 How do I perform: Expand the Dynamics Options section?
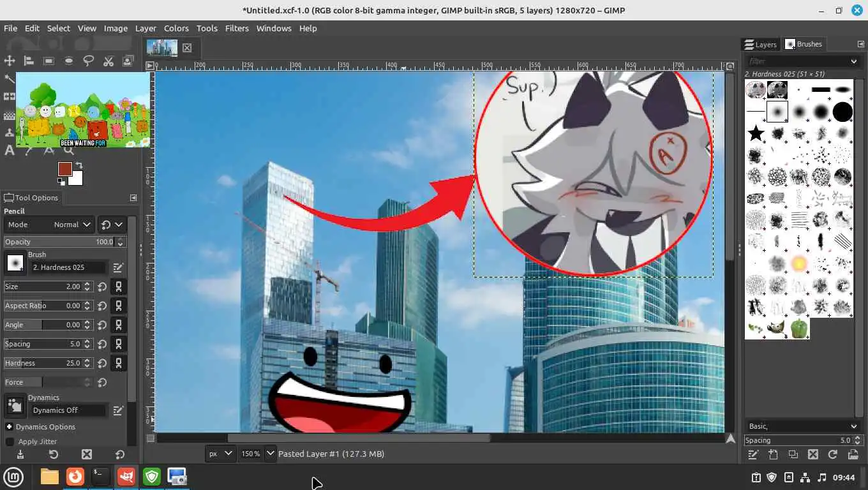(x=9, y=427)
